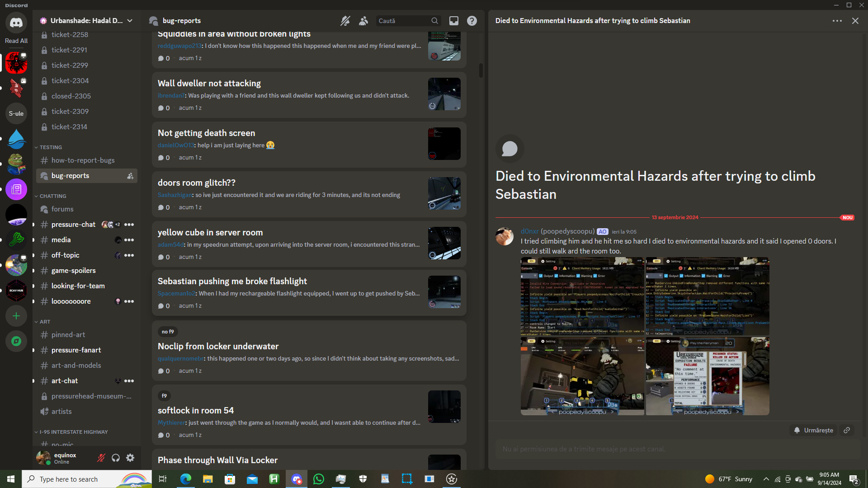Open how-to-report-bugs channel
This screenshot has height=488, width=868.
(83, 160)
